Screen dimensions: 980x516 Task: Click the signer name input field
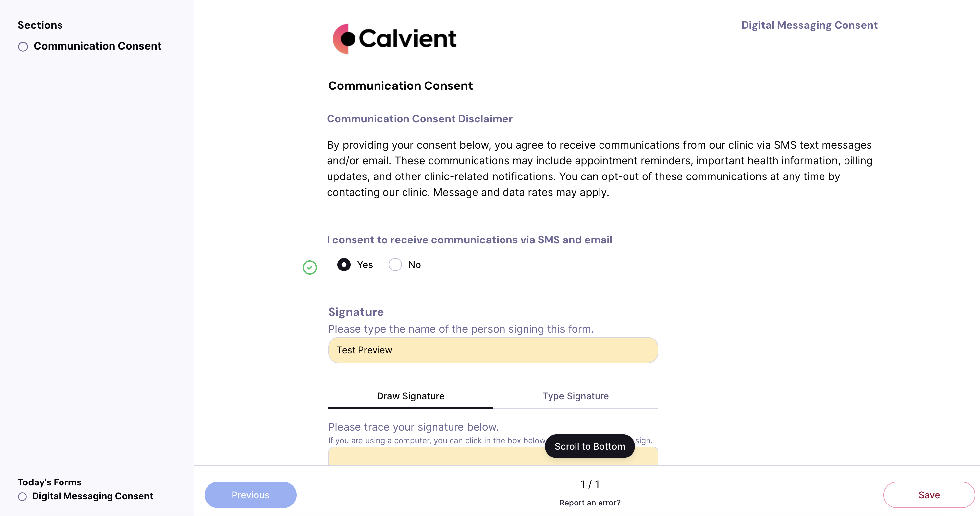(x=493, y=350)
